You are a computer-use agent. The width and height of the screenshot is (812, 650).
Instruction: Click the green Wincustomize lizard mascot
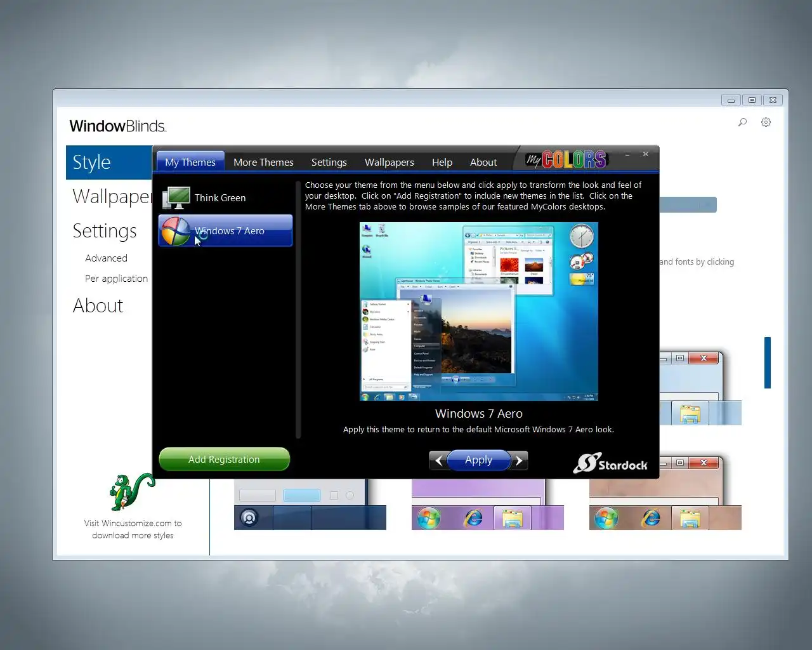click(x=131, y=491)
